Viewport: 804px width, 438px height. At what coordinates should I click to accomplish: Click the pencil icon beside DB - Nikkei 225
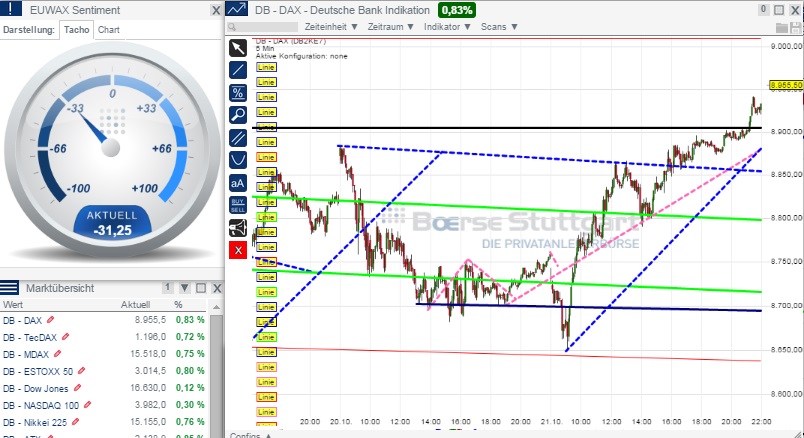point(75,422)
